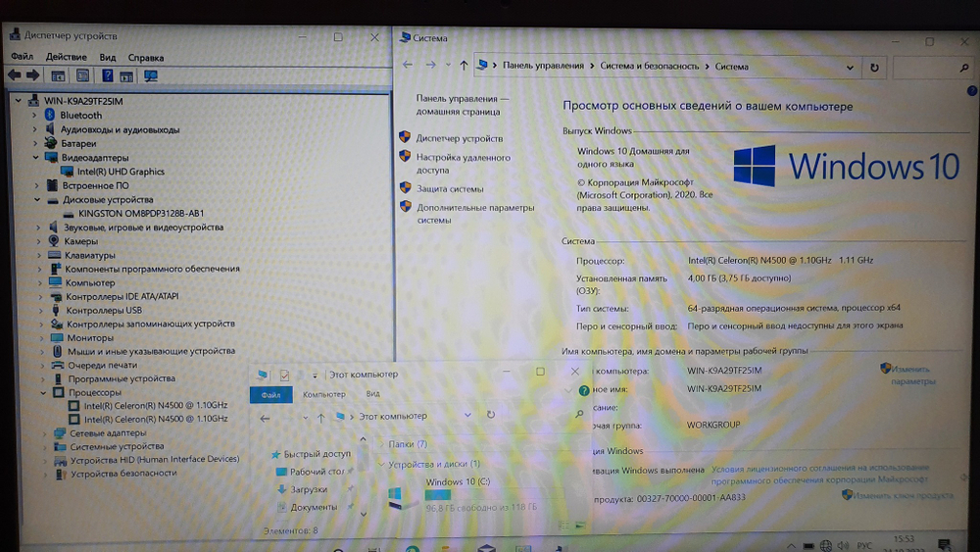Collapse root WIN-K9A29TF25IM node
Image resolution: width=980 pixels, height=552 pixels.
tap(18, 101)
